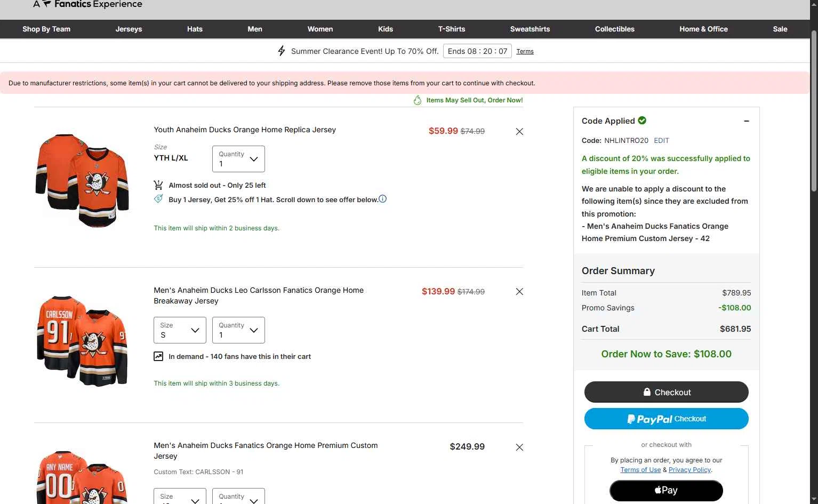The image size is (818, 504).
Task: Open the Sale menu
Action: (780, 29)
